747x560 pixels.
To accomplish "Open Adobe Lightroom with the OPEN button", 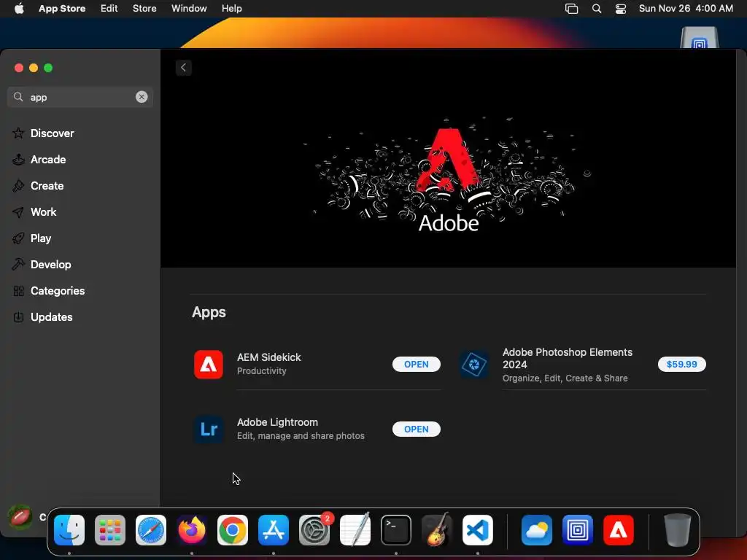I will coord(417,429).
